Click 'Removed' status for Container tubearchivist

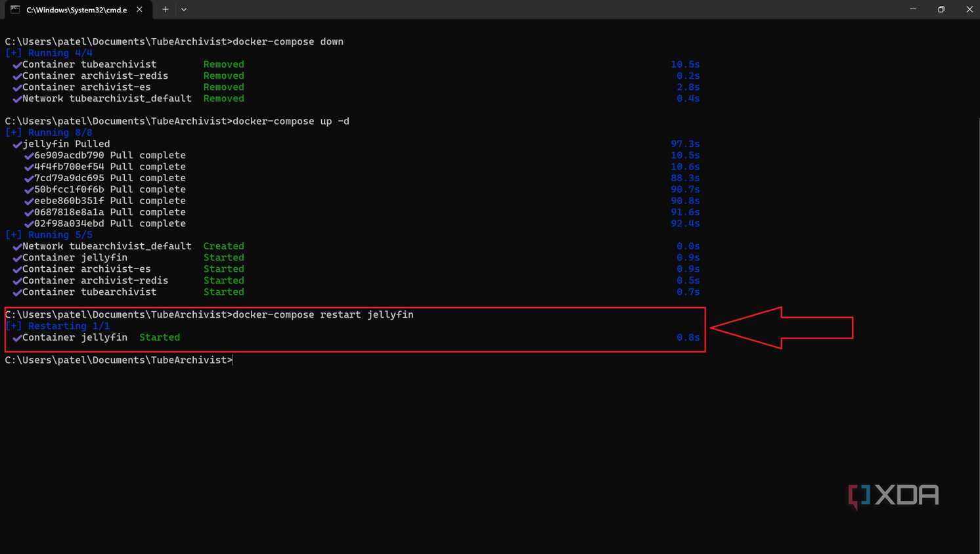(x=223, y=64)
